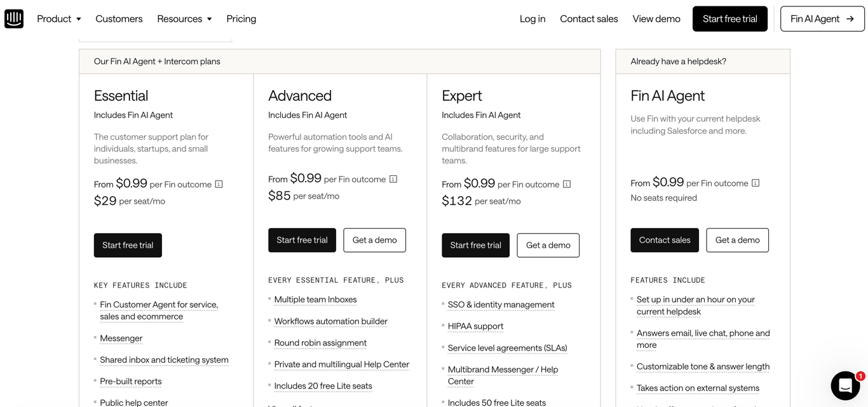Start free trial for Essential plan
This screenshot has height=407, width=868.
point(128,245)
